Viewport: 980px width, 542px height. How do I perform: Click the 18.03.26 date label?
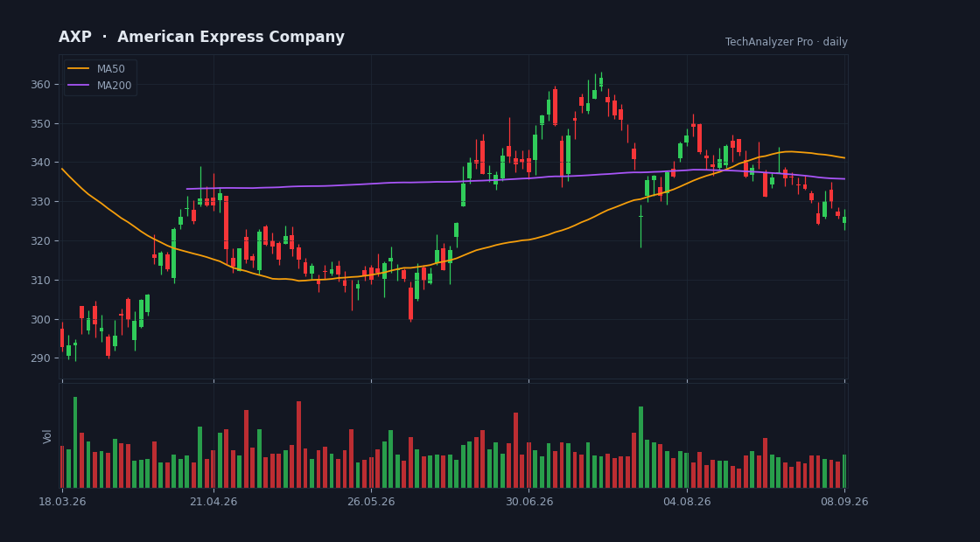tap(62, 502)
